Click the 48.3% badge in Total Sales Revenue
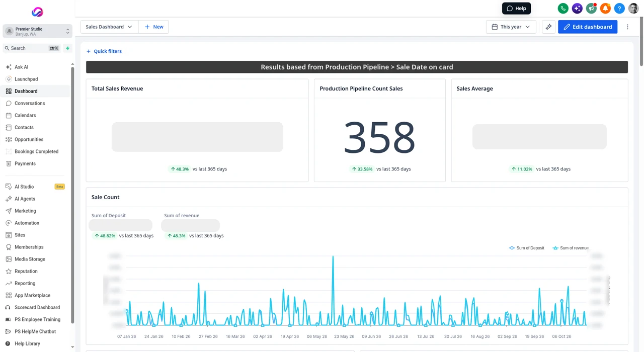Viewport: 644px width, 352px height. 180,169
